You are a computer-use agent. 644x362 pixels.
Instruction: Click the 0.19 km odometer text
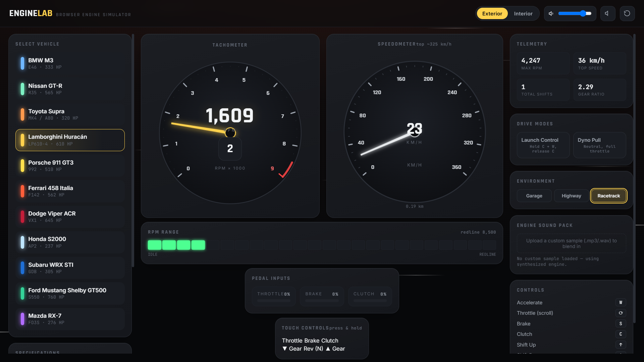pos(415,206)
